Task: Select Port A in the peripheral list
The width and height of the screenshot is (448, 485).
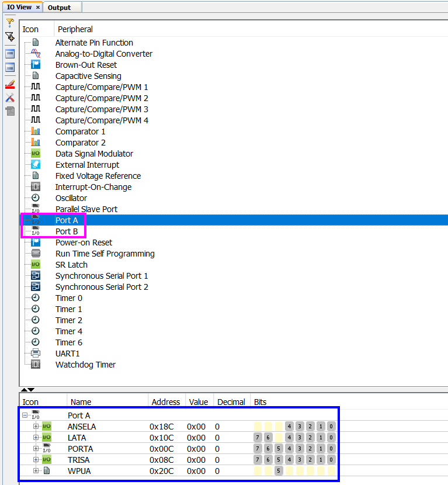Action: tap(67, 220)
